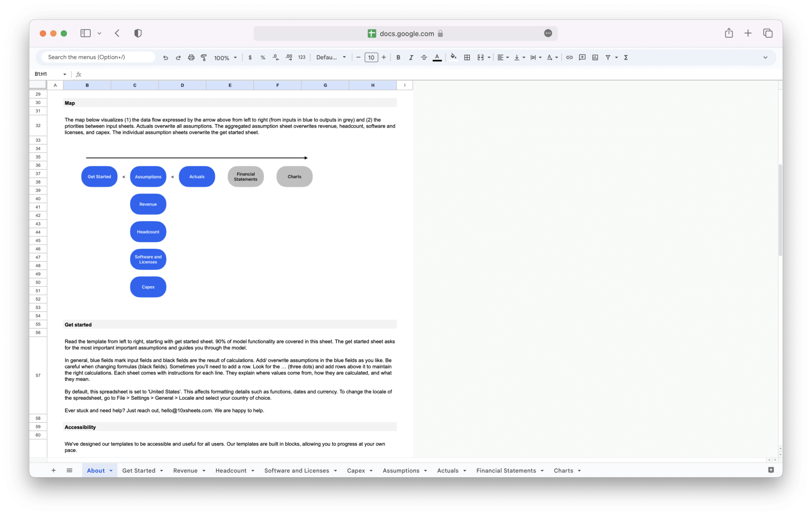The image size is (812, 516).
Task: Insert a chart from the toolbar
Action: (x=595, y=57)
